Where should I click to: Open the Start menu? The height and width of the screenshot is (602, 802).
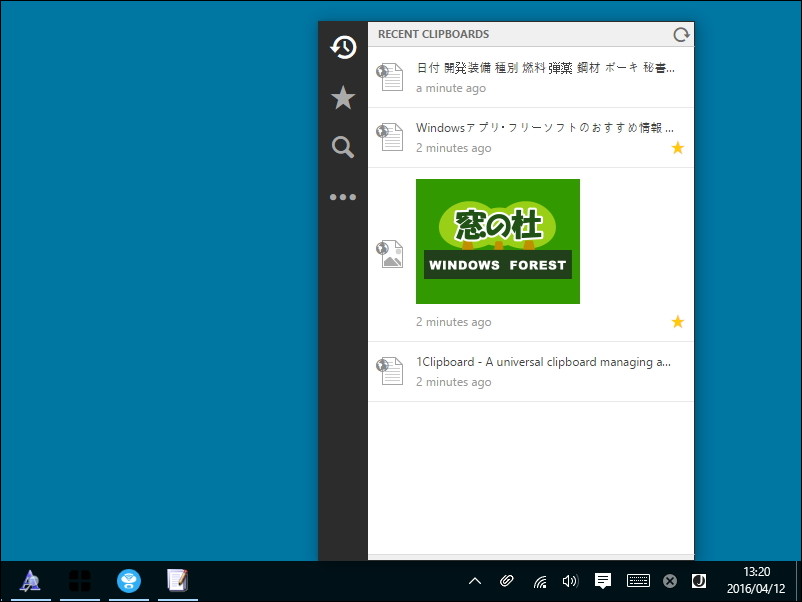80,580
